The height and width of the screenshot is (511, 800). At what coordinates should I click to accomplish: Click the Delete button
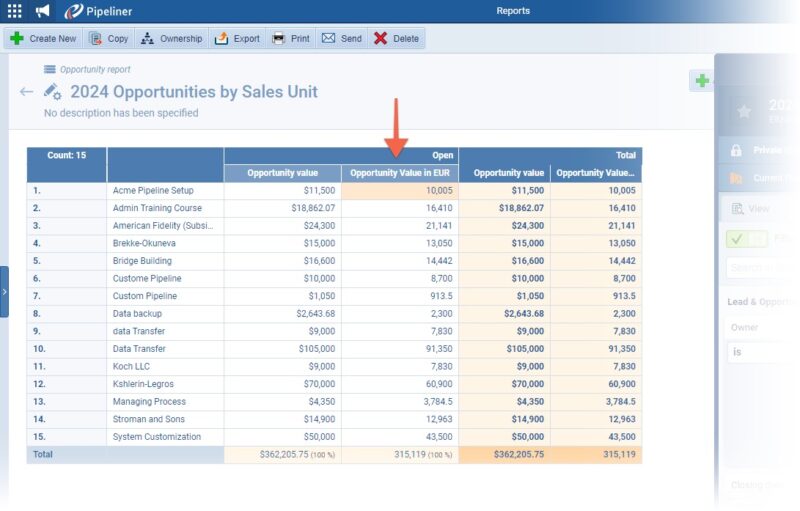click(396, 39)
